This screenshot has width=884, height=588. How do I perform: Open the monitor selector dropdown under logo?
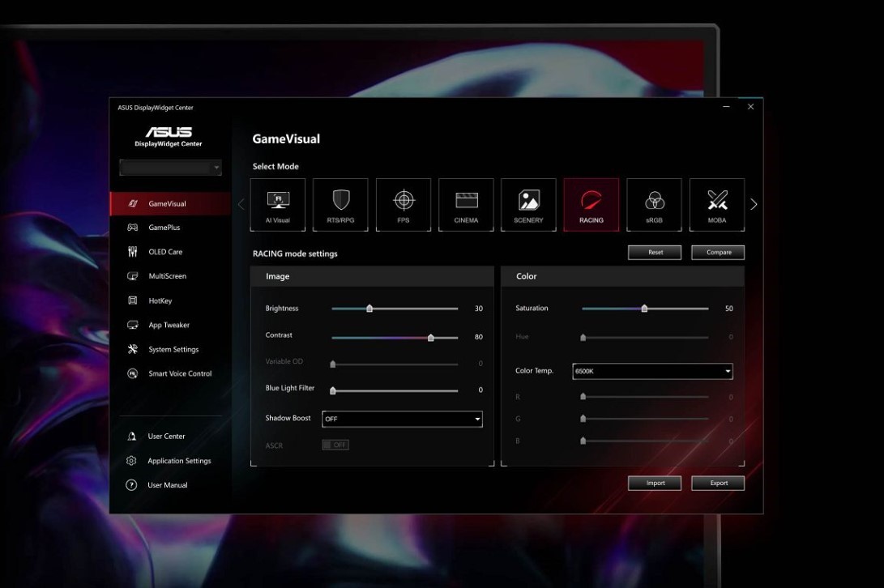(x=170, y=168)
